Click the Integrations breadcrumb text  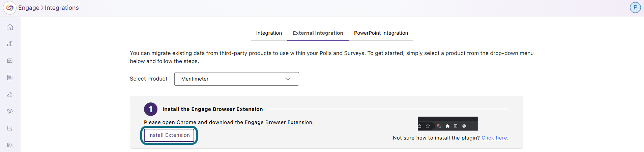click(x=62, y=8)
